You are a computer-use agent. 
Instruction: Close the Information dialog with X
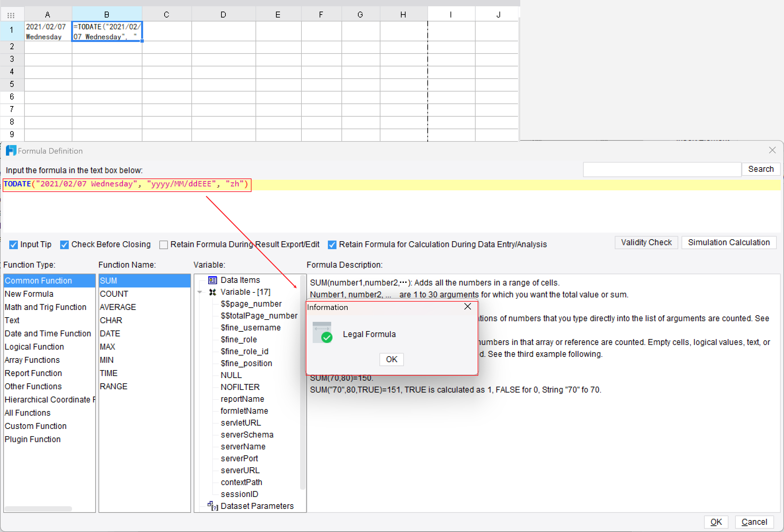[468, 306]
